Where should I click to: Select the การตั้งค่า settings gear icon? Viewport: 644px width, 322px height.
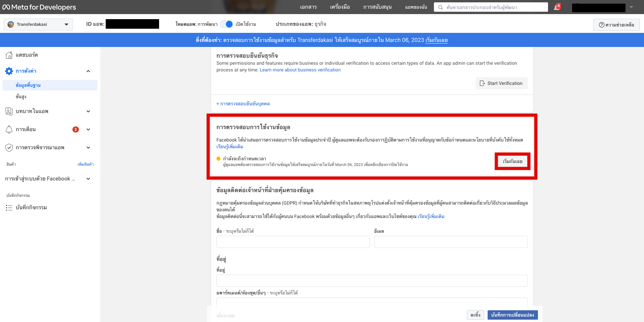tap(9, 71)
